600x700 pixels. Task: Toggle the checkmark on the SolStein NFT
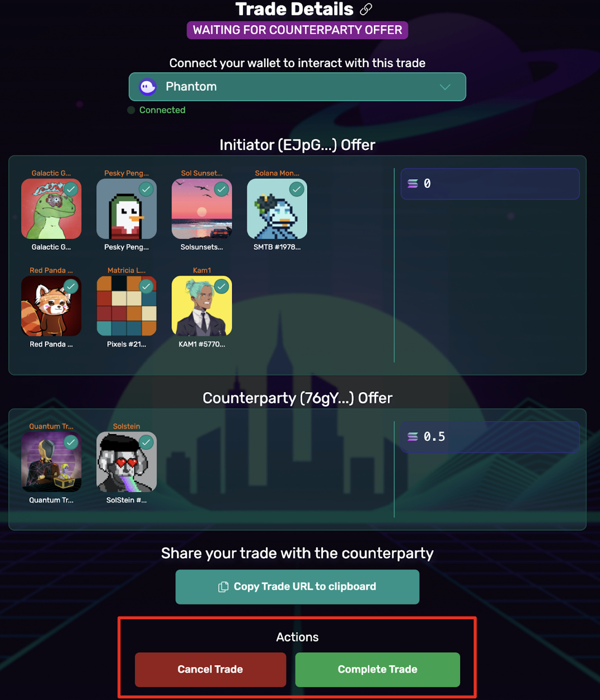pyautogui.click(x=146, y=442)
